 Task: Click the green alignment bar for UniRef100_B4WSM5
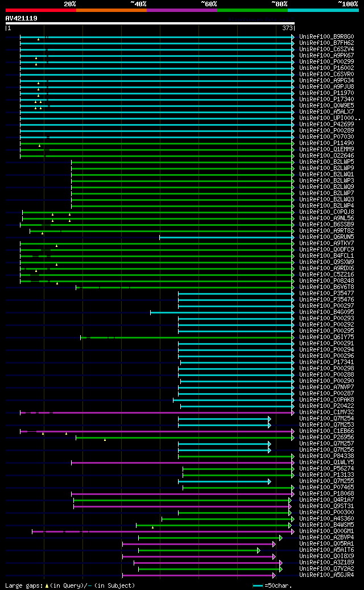pyautogui.click(x=214, y=525)
